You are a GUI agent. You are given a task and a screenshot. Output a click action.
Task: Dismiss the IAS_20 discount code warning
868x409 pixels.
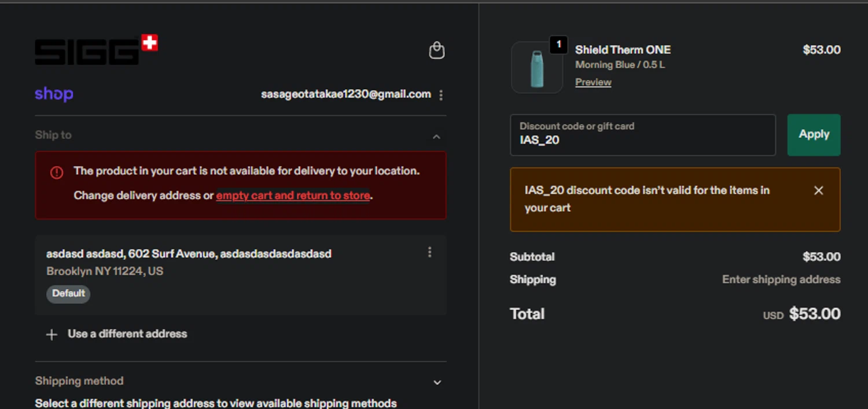pos(818,191)
